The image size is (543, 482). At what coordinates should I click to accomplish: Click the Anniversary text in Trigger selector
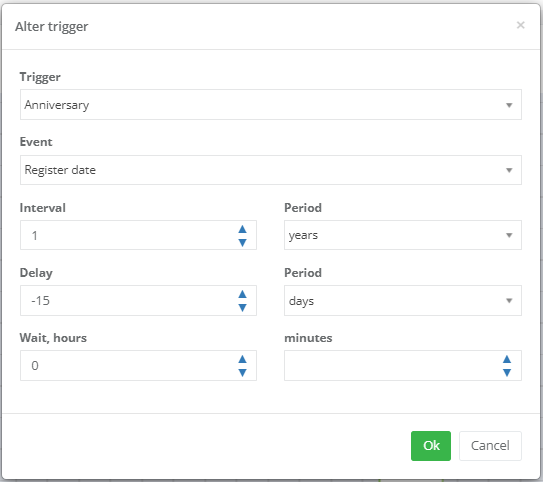(x=57, y=105)
